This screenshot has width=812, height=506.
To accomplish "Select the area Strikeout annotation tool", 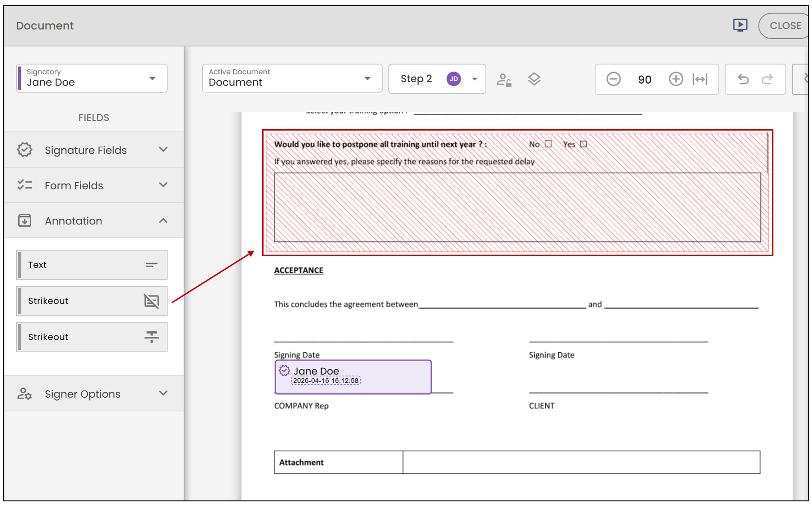I will pos(92,301).
